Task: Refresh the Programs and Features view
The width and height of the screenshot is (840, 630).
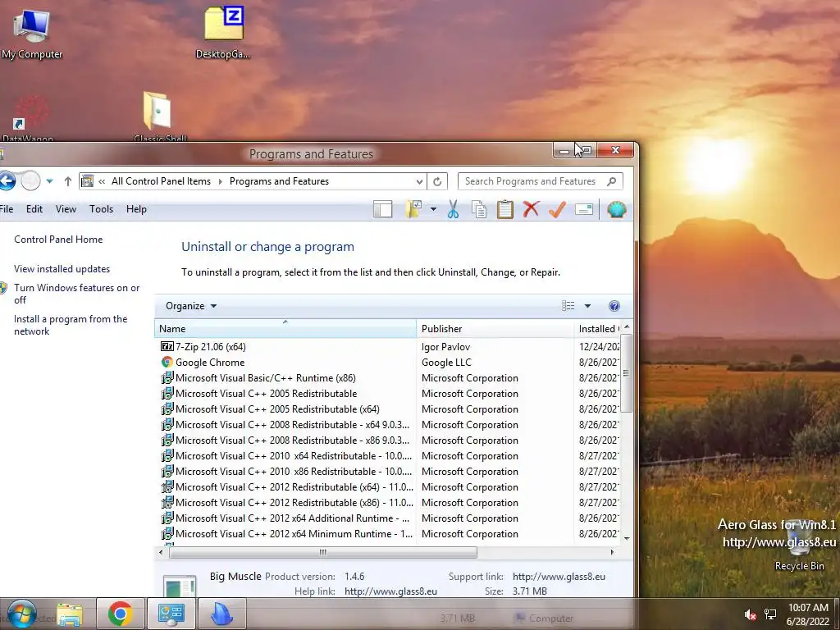Action: click(437, 181)
